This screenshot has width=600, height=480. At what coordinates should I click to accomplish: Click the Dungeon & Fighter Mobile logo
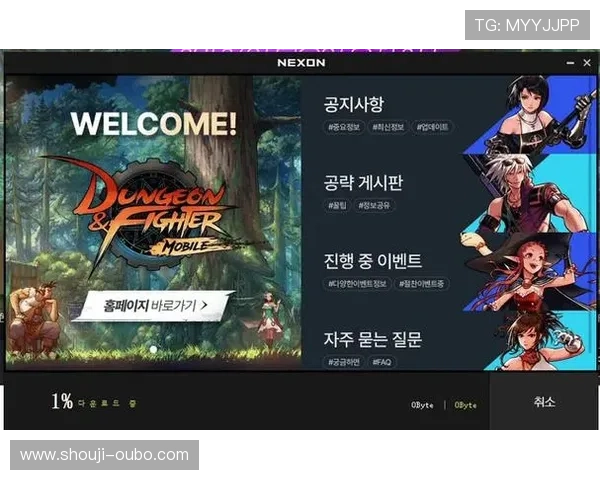[150, 205]
